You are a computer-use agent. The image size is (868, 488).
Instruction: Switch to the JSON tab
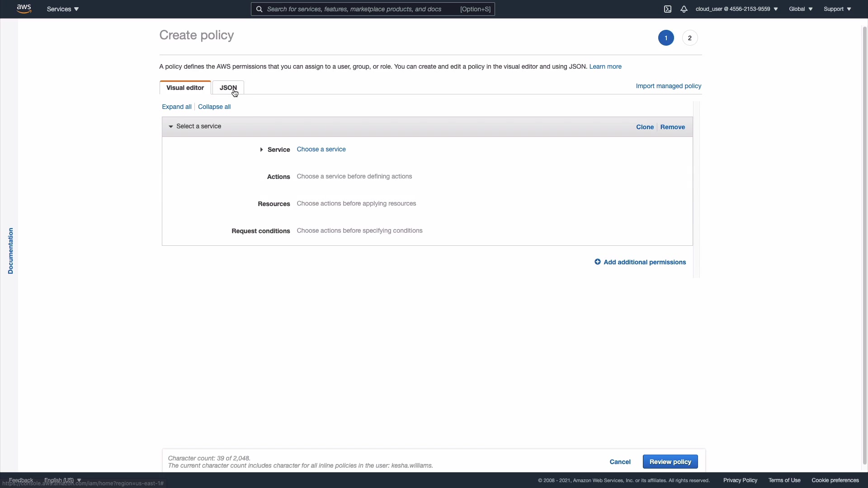[x=228, y=88]
